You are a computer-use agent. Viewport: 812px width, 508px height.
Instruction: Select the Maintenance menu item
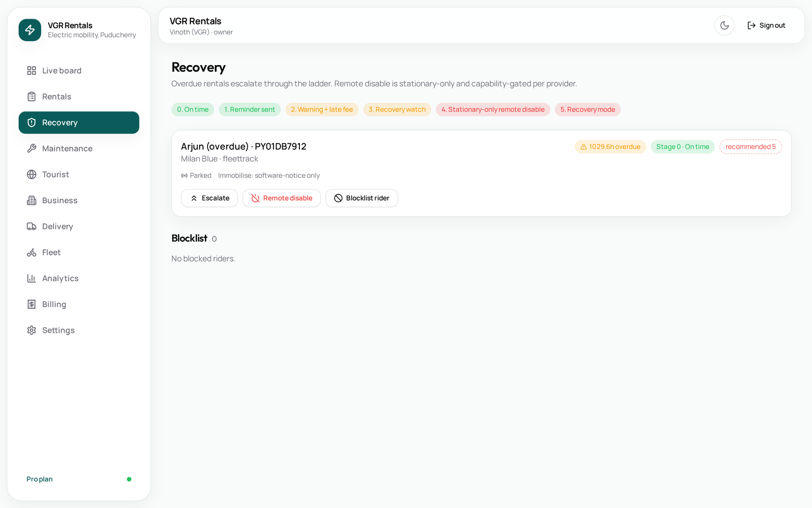tap(79, 148)
